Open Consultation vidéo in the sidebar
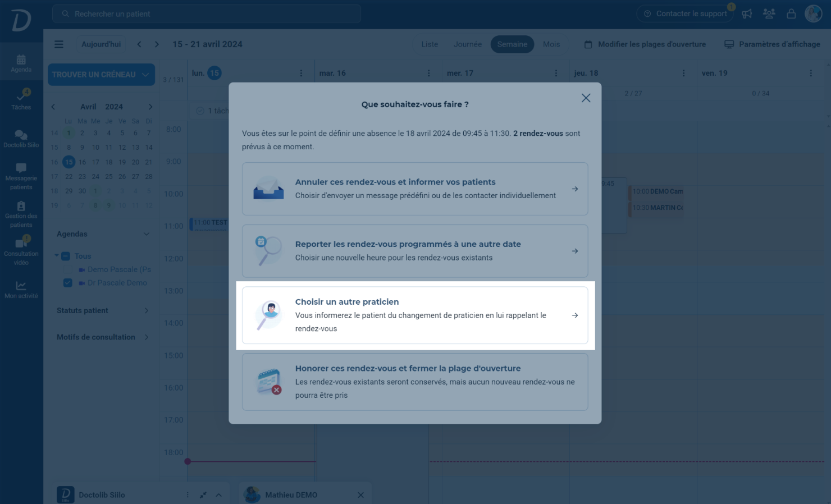 21,251
